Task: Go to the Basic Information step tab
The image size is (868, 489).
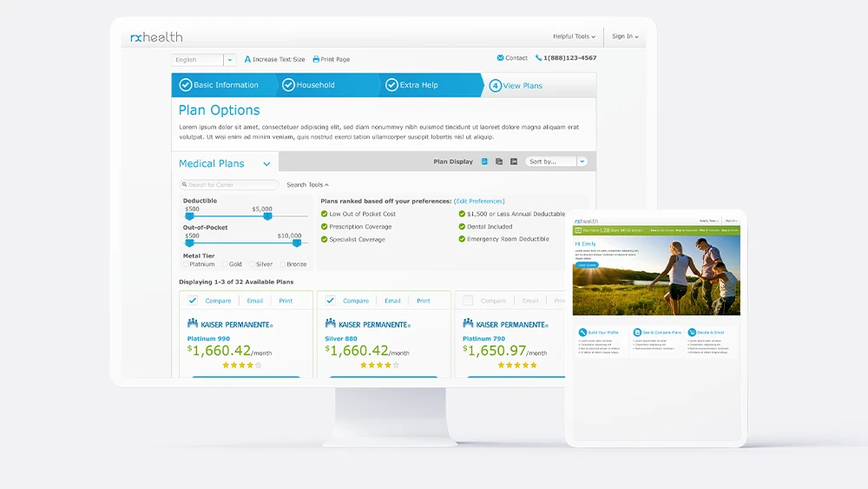Action: (x=223, y=85)
